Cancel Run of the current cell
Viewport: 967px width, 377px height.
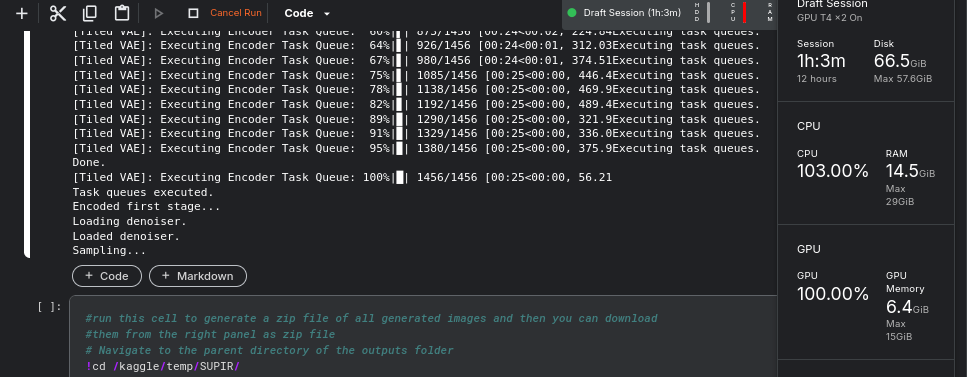point(236,13)
